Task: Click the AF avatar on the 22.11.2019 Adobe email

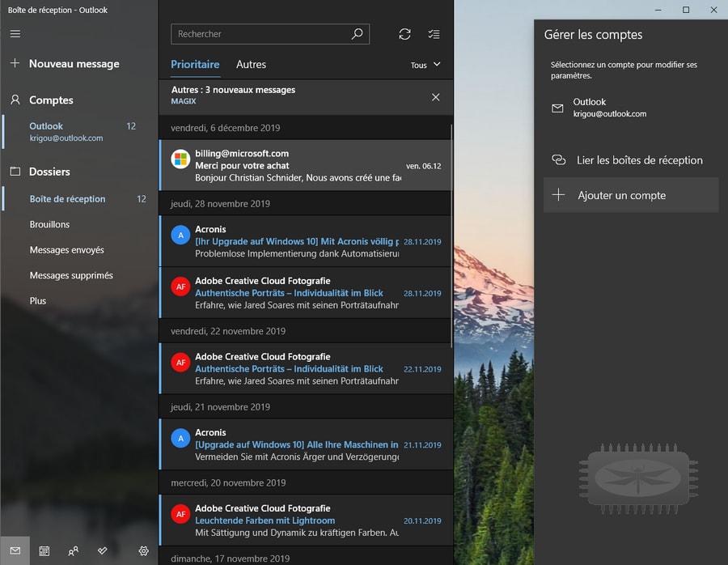Action: (x=180, y=363)
